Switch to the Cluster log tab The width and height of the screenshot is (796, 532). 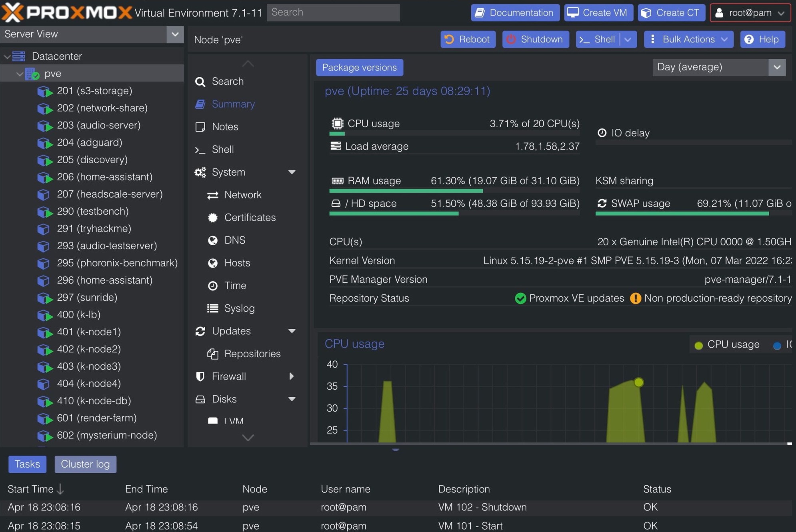pyautogui.click(x=85, y=464)
